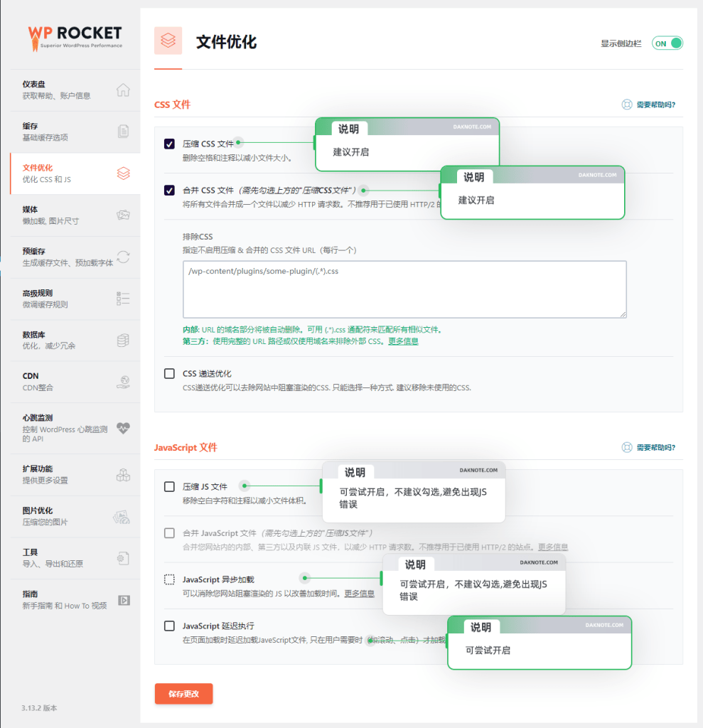Click the 图片优化 image icon in sidebar
The image size is (703, 728).
[123, 516]
